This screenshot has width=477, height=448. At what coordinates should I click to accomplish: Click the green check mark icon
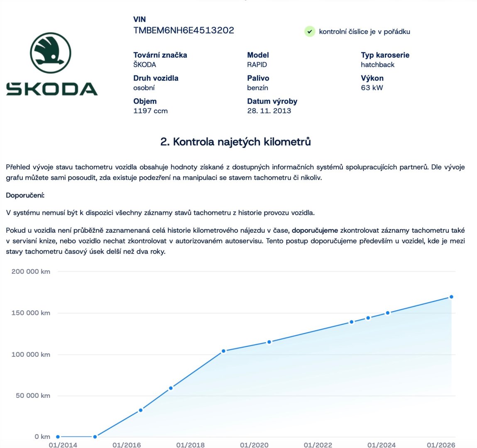pos(310,32)
